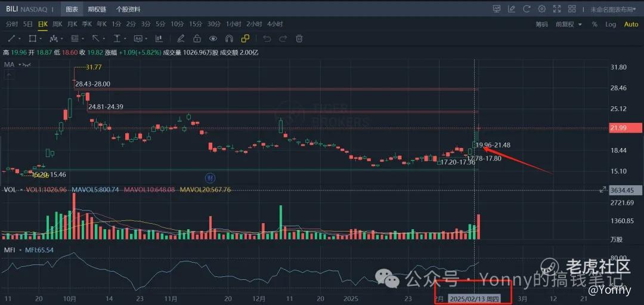Click the 2025/02/13 周四 date label
This screenshot has width=644, height=305.
pos(473,299)
